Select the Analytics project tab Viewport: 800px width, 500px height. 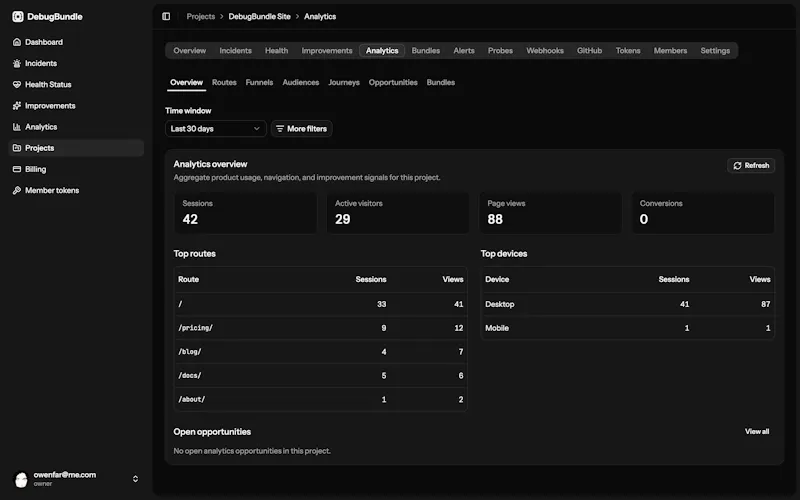coord(382,51)
